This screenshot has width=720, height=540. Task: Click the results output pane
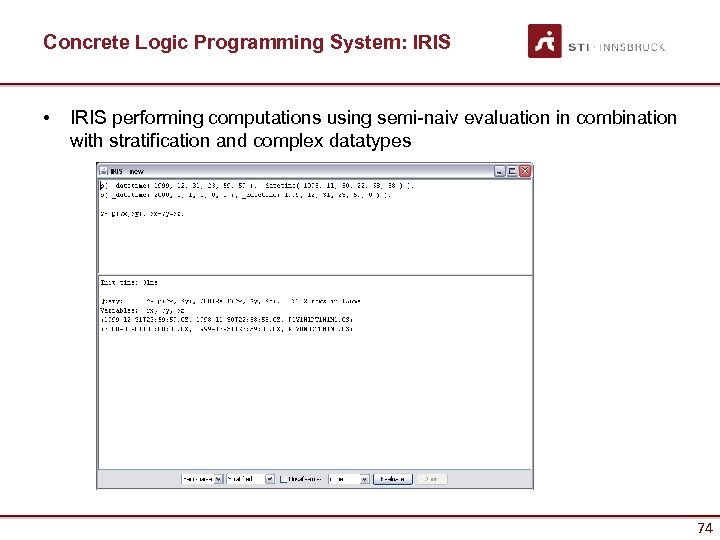[x=315, y=372]
